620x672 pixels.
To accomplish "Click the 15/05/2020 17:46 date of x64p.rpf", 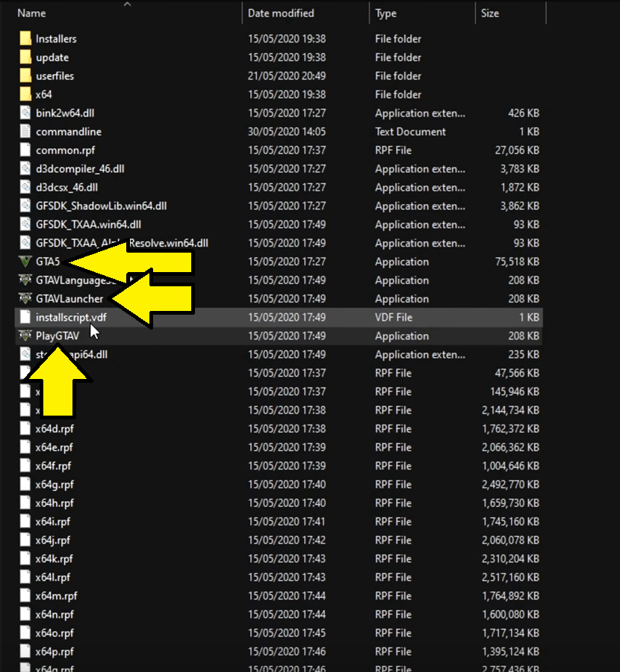I will 287,651.
